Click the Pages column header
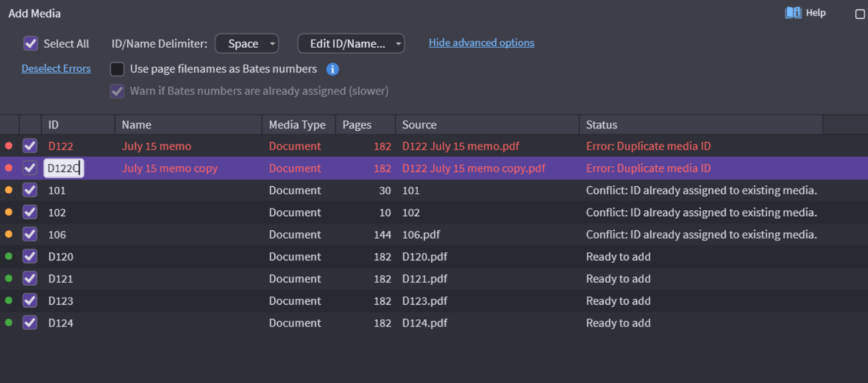868x383 pixels. coord(357,125)
